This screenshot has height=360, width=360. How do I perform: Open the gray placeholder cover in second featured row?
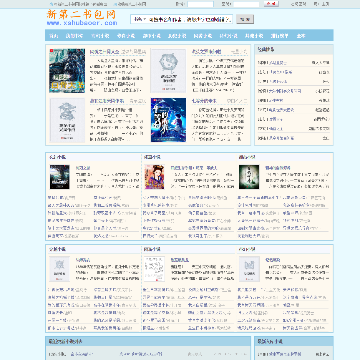[67, 120]
